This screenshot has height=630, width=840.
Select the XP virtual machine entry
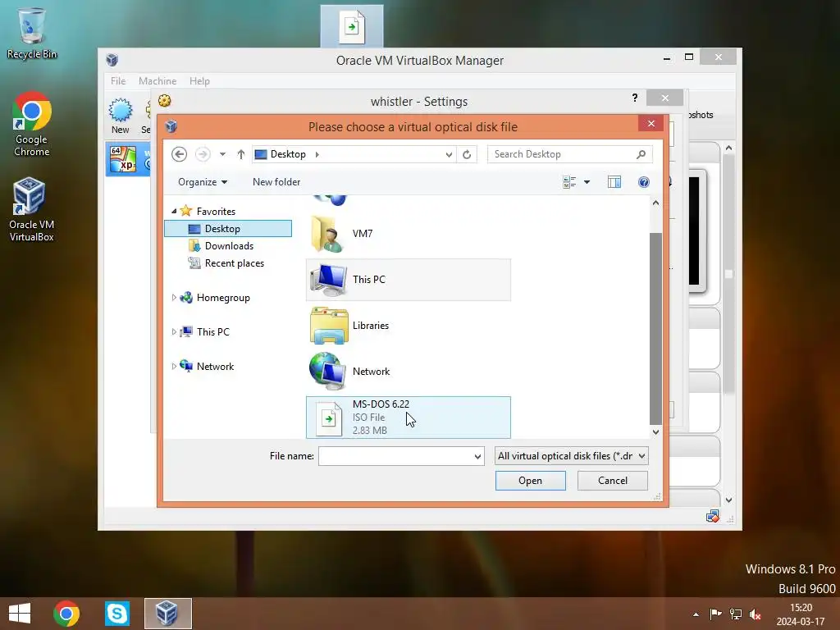pyautogui.click(x=129, y=160)
